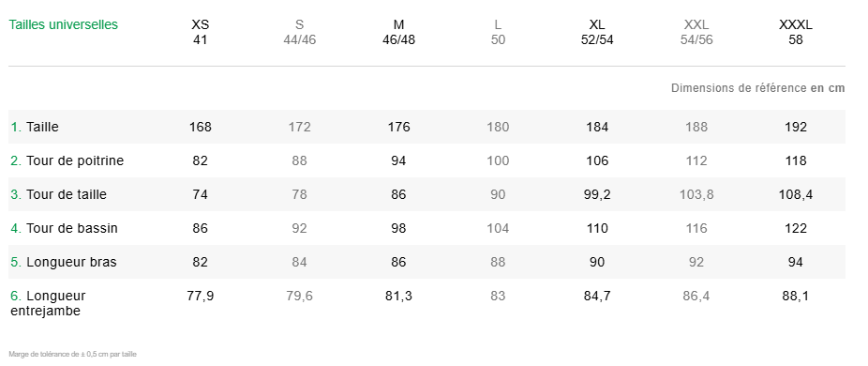Click the Tailles universelles heading
The image size is (868, 366).
pos(63,25)
